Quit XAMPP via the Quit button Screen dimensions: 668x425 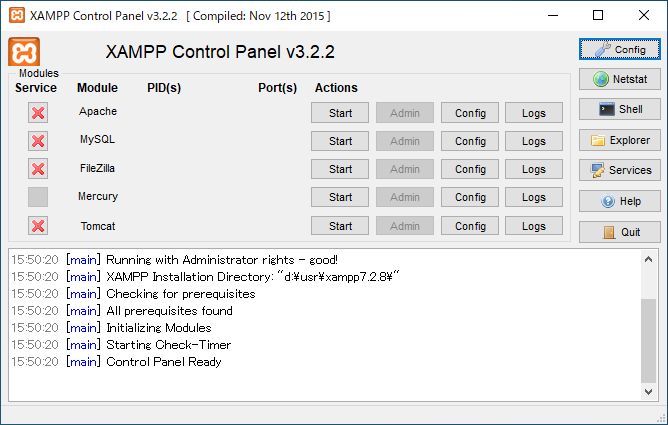(620, 231)
